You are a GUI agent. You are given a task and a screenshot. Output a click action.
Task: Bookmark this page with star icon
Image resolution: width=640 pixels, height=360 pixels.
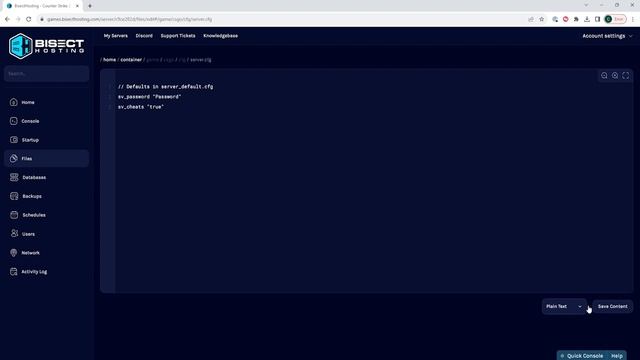click(x=542, y=19)
